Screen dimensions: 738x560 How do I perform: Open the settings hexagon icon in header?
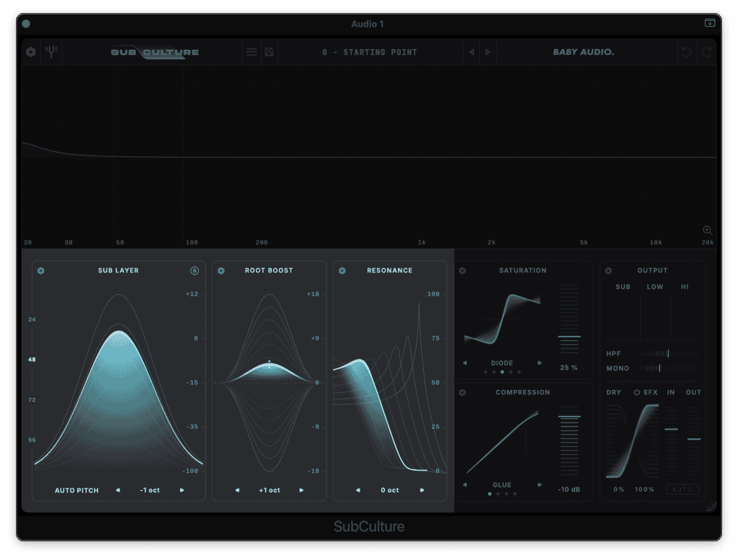(x=30, y=52)
